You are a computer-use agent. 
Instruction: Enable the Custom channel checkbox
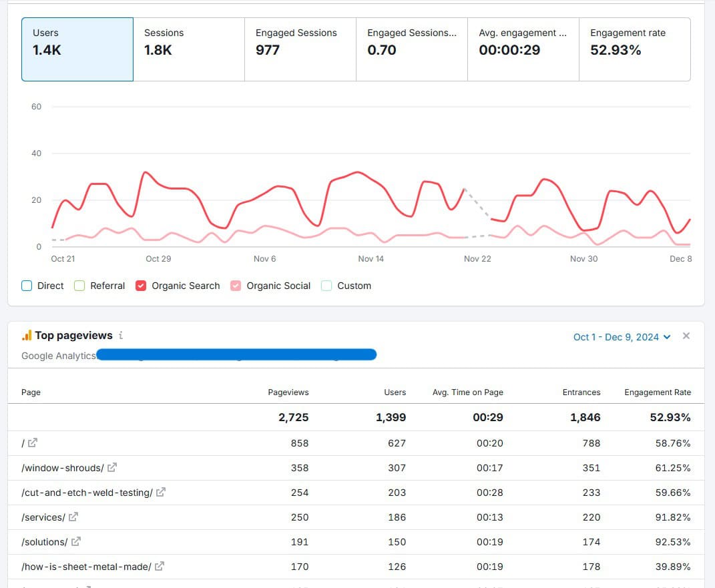(x=326, y=286)
